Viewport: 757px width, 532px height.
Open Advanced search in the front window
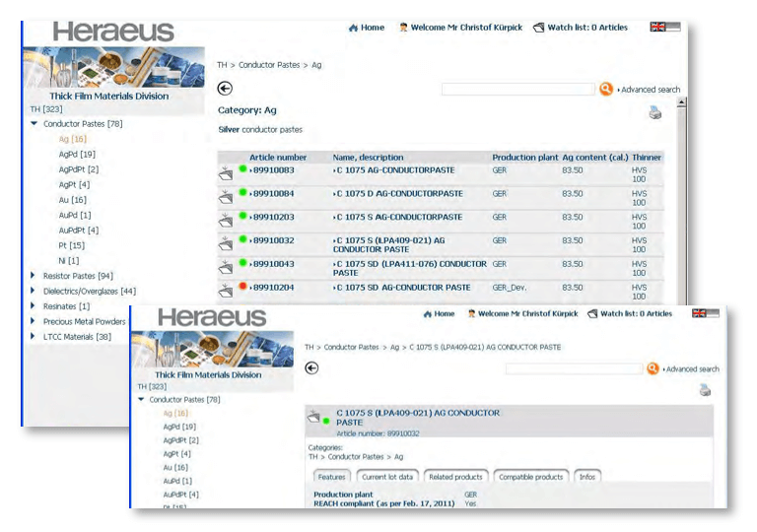pos(692,369)
